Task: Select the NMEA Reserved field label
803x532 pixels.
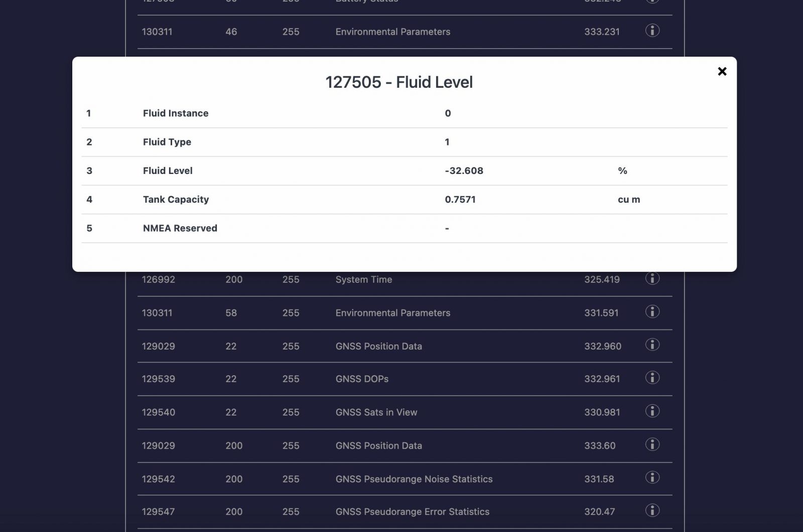Action: tap(180, 228)
